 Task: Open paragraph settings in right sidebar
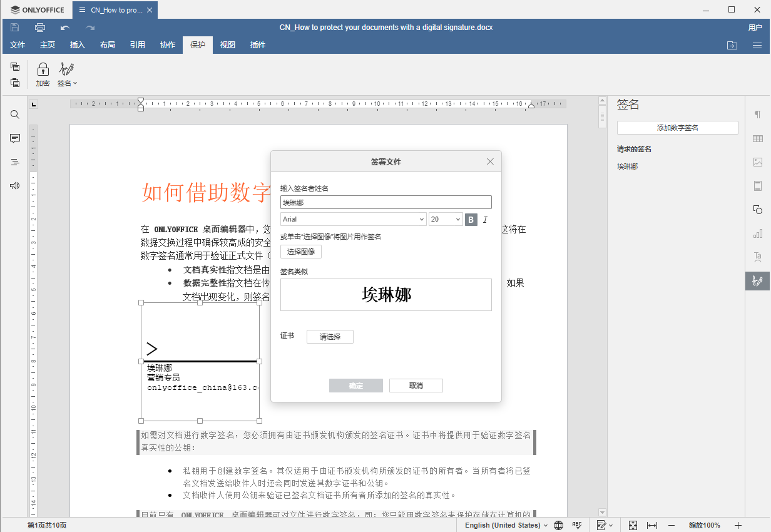coord(758,115)
